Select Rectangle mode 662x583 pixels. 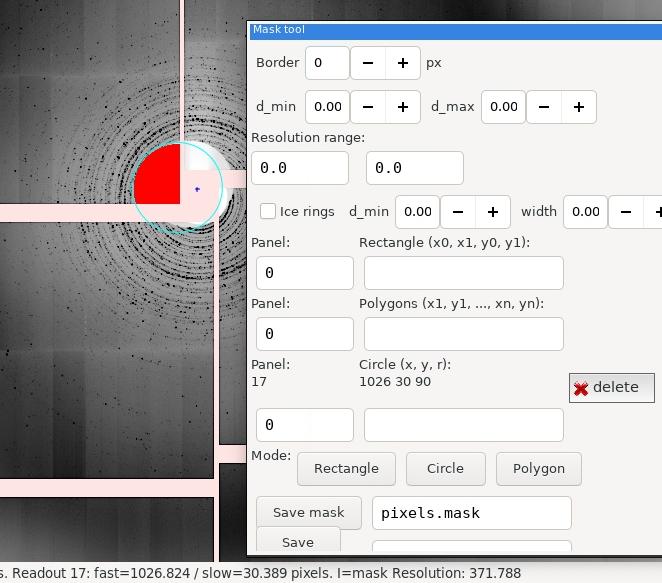(346, 469)
